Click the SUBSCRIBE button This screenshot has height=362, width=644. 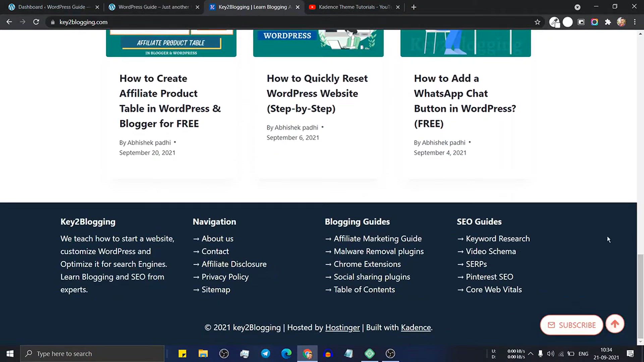point(572,325)
